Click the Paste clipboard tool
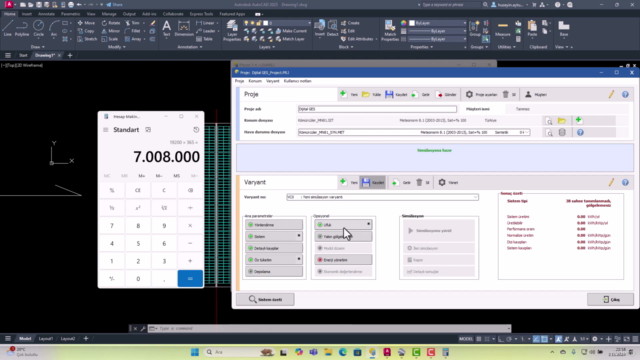 point(532,29)
